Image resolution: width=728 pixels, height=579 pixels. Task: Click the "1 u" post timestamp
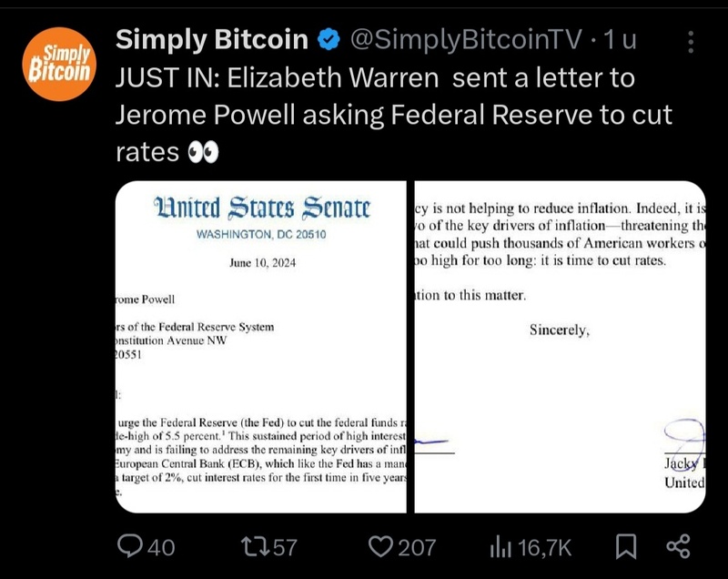coord(621,40)
